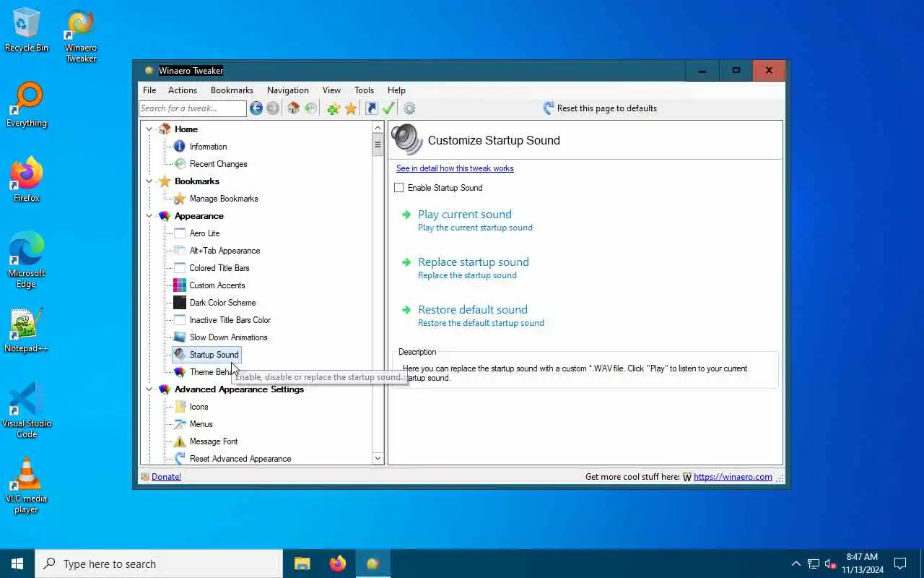
Task: Open Reset Advanced Appearance item
Action: [240, 459]
